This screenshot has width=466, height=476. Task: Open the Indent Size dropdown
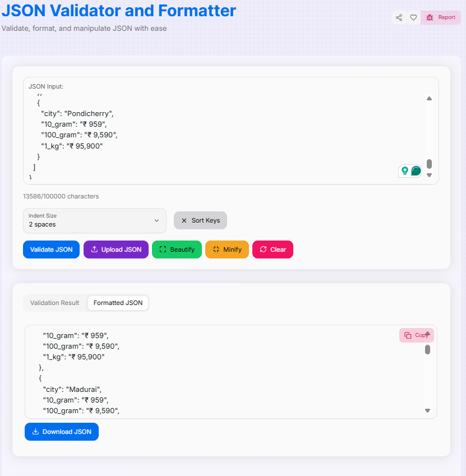tap(94, 221)
